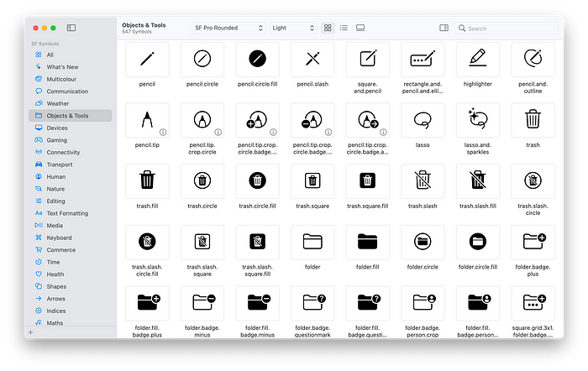The image size is (588, 371).
Task: Add a new collection with plus button
Action: tap(31, 332)
